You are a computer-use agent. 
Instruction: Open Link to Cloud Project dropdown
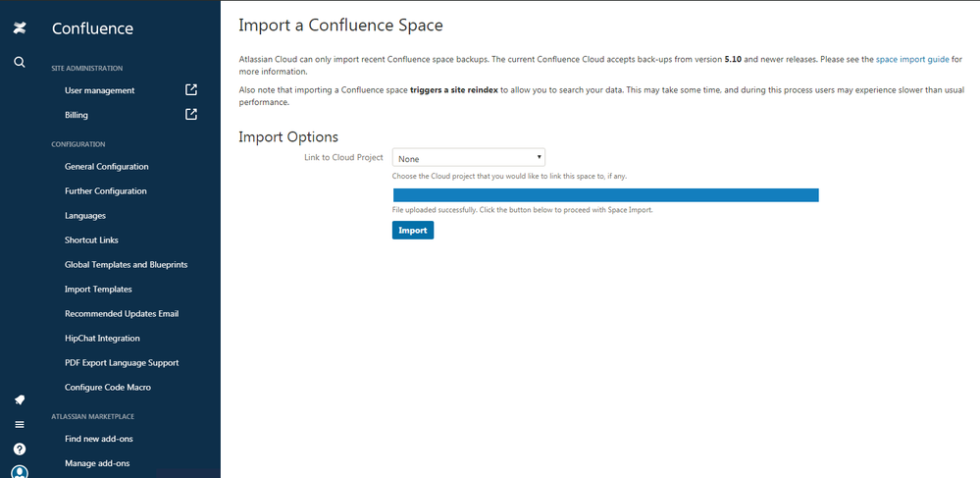click(x=469, y=158)
